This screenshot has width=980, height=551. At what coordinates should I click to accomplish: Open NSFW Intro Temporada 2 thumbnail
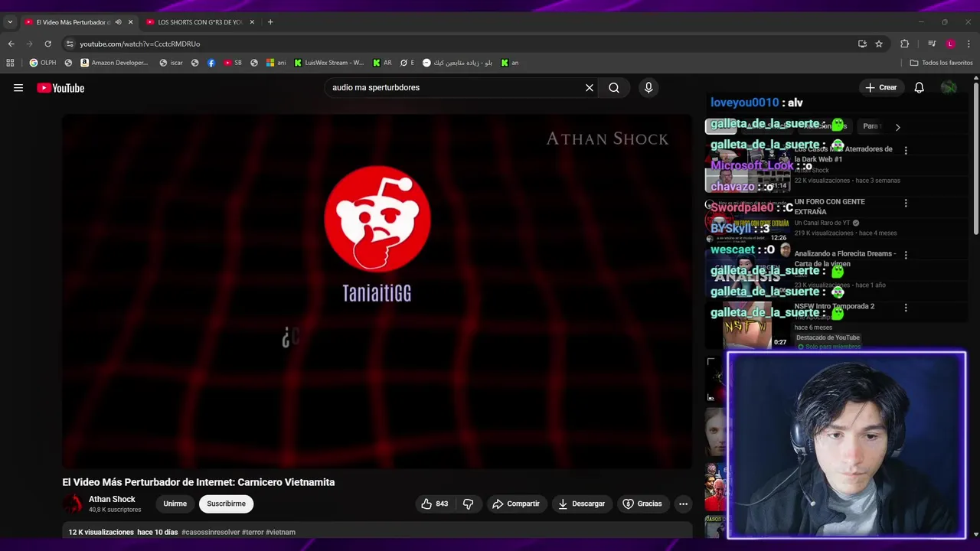[x=747, y=324]
